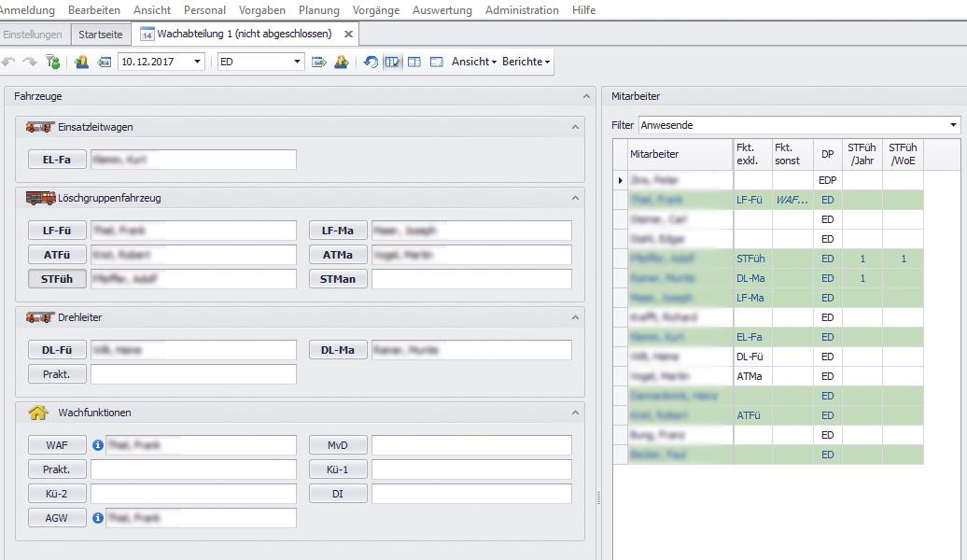Open the Auswertung menu
This screenshot has width=967, height=560.
pyautogui.click(x=441, y=10)
